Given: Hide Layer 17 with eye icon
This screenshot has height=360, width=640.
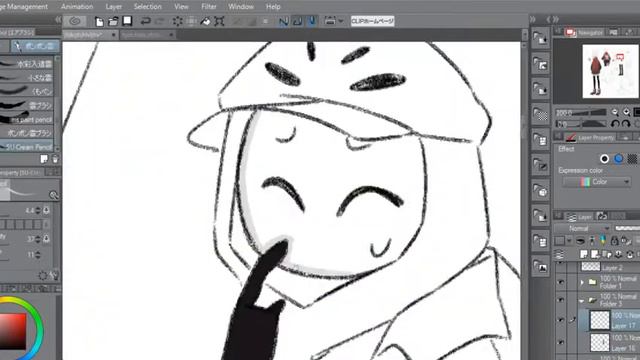Looking at the screenshot, I should pos(561,320).
